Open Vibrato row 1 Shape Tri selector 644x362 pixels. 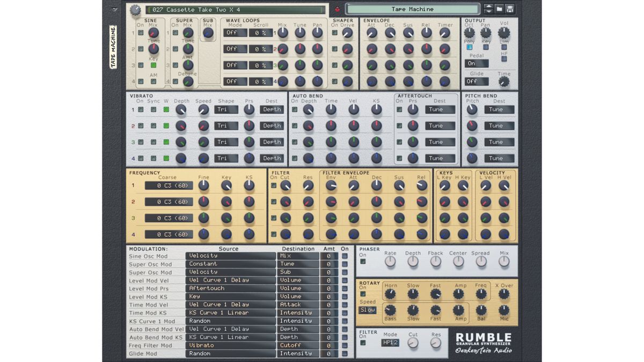[226, 109]
